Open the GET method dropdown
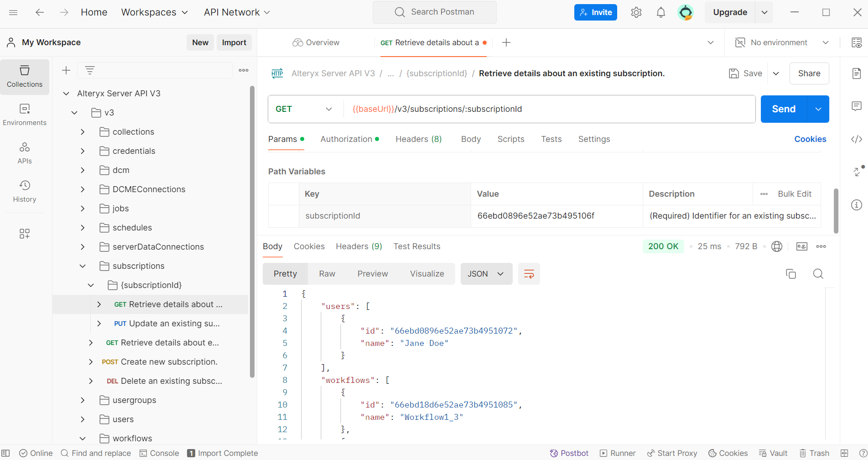Screen dimensions: 868x460 tap(304, 109)
